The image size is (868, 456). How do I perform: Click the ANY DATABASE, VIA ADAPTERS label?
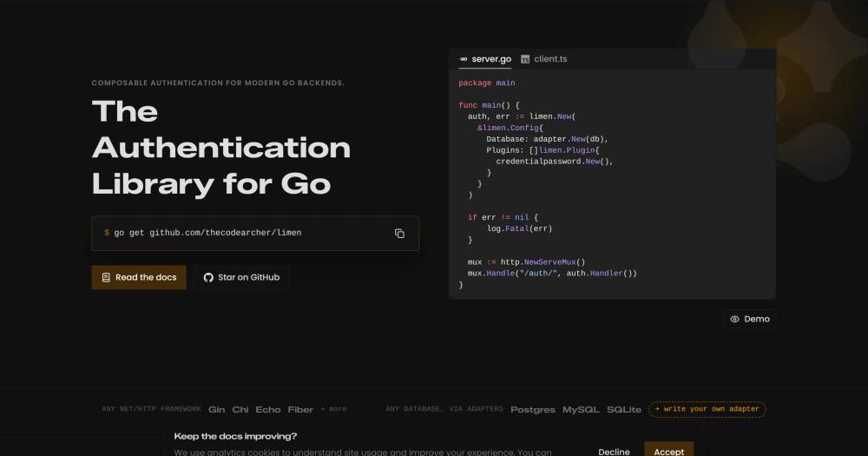[444, 409]
